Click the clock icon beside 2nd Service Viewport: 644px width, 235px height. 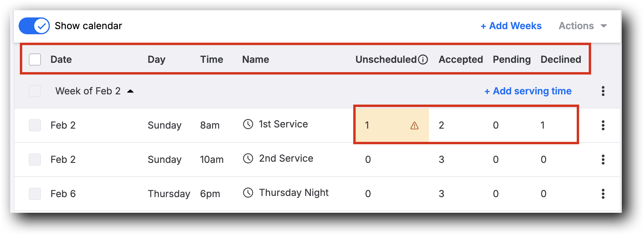[x=248, y=158]
